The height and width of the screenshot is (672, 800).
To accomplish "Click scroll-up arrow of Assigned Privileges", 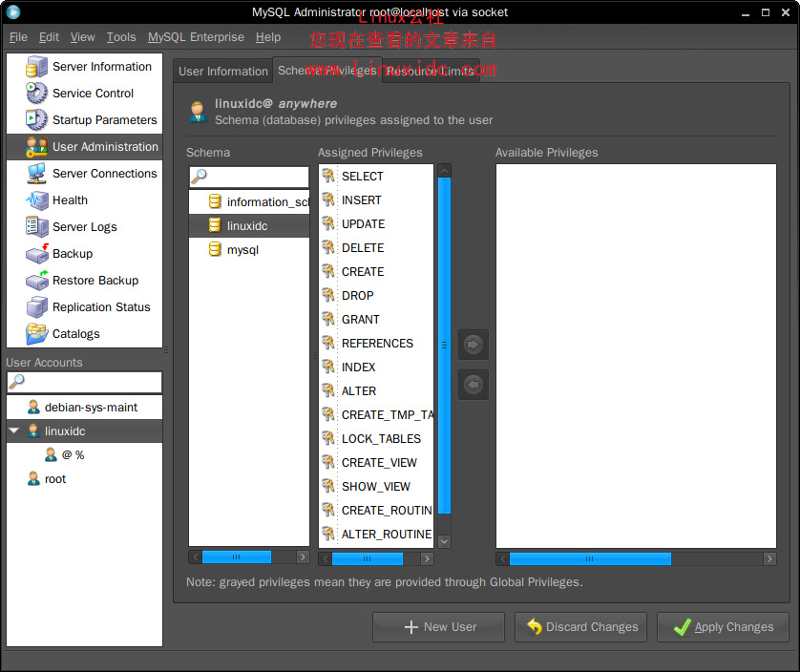I will click(444, 171).
